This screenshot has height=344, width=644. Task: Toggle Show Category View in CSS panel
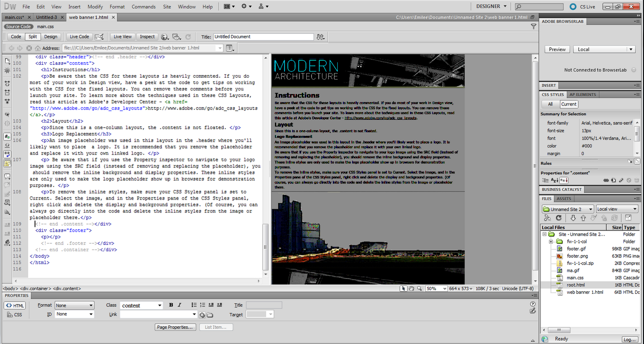(x=545, y=180)
